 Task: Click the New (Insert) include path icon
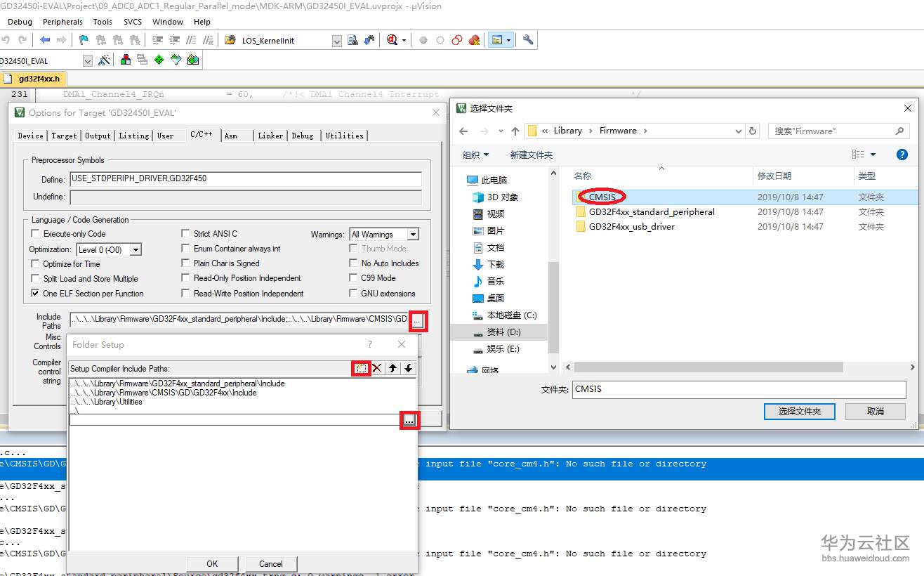coord(361,368)
